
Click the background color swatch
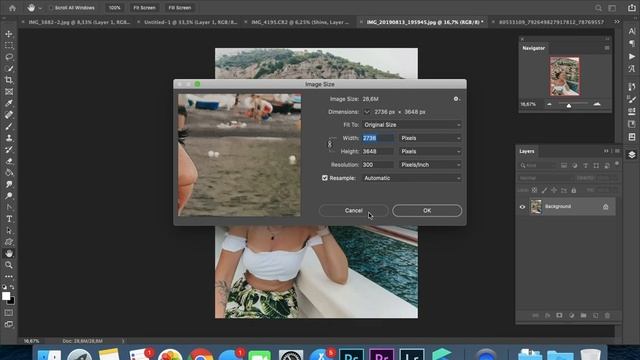pos(12,302)
